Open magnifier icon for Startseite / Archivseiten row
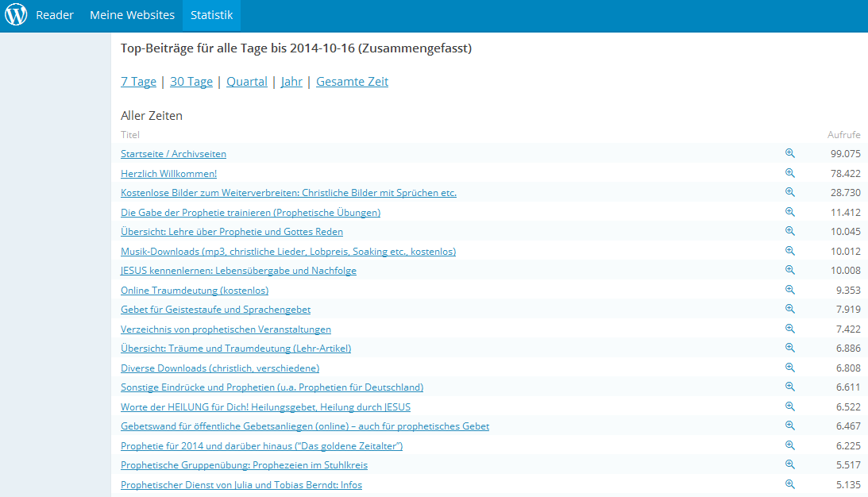 tap(790, 153)
